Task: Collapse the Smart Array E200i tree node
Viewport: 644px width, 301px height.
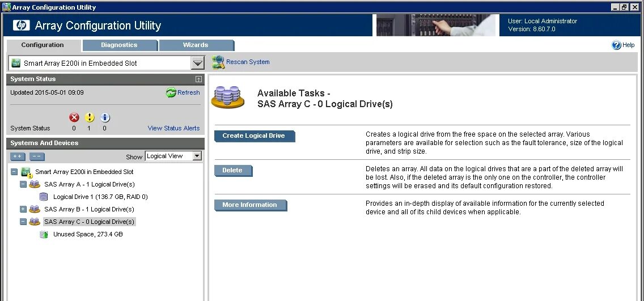Action: [x=14, y=172]
